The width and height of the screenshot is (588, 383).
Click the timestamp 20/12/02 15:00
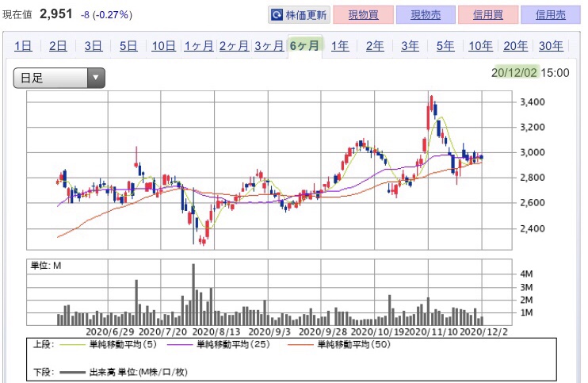(530, 73)
